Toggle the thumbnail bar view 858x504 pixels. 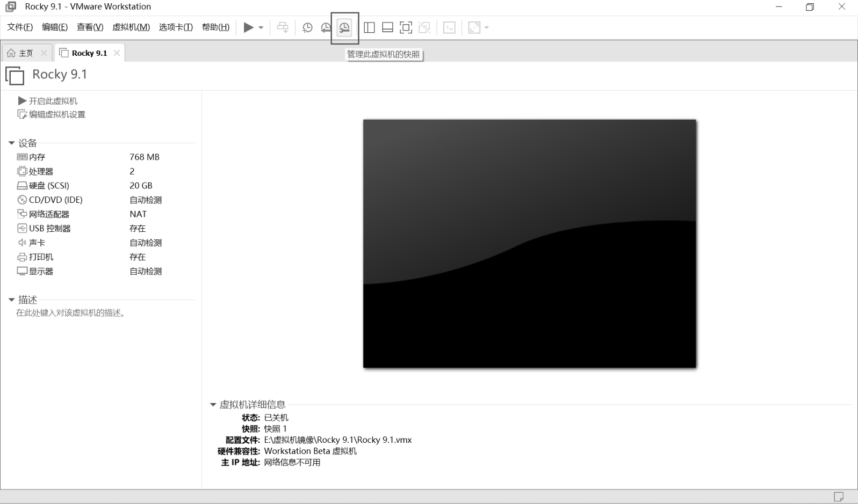point(387,27)
